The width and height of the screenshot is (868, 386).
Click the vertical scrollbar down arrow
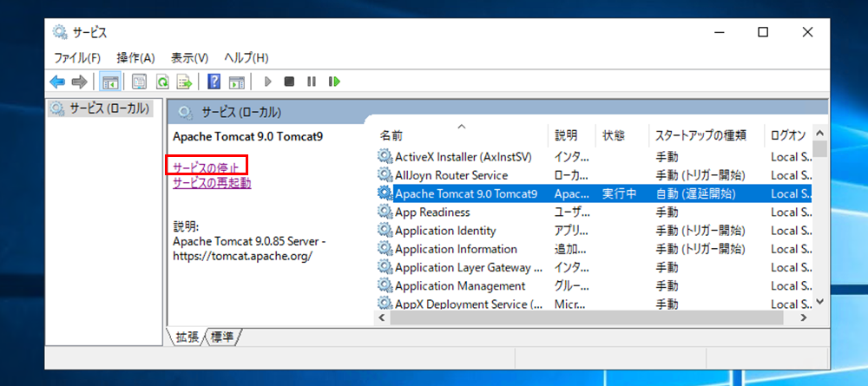coord(820,303)
